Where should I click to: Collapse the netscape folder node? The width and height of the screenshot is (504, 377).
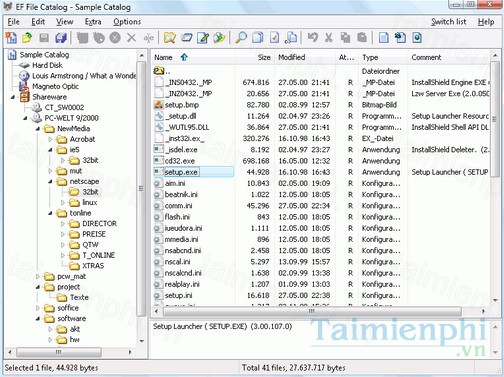[50, 182]
